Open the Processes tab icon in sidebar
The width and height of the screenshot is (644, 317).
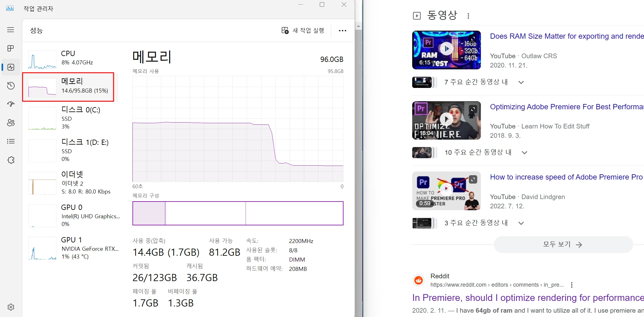click(x=11, y=48)
